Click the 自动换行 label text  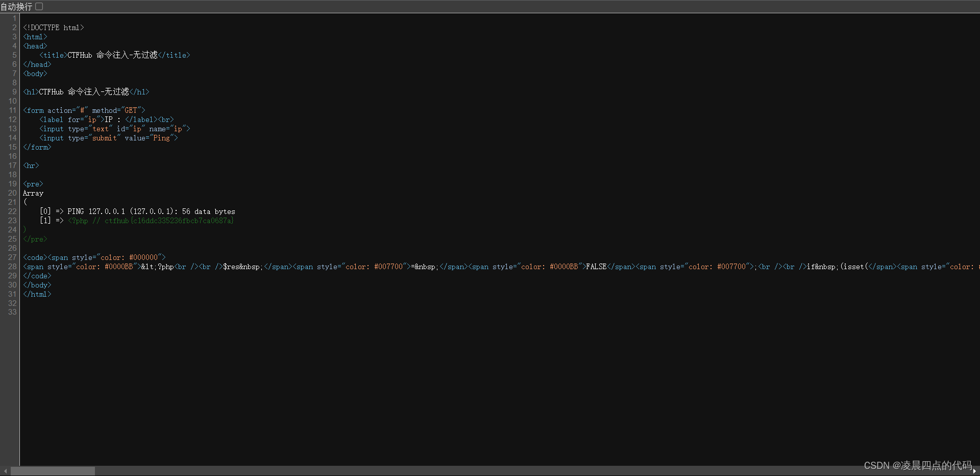(16, 7)
